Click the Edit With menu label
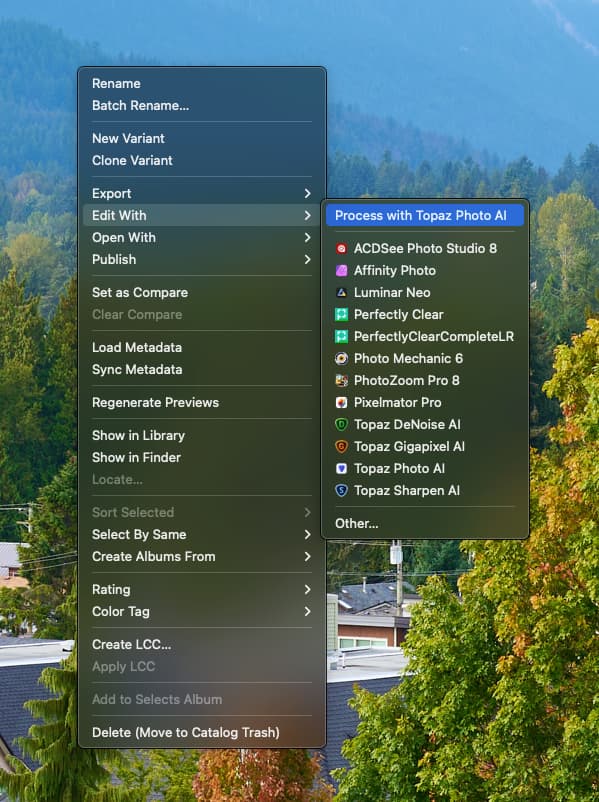This screenshot has width=599, height=802. (x=119, y=215)
